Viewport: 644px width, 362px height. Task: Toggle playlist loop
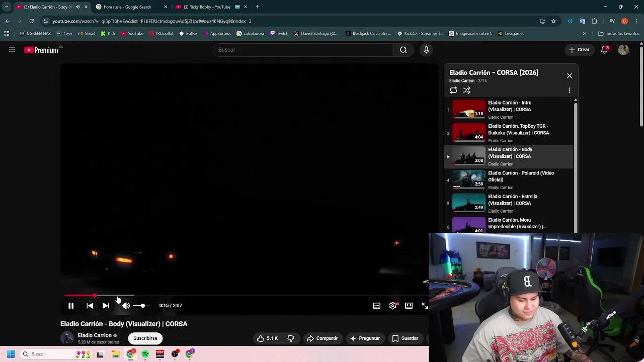click(x=453, y=90)
